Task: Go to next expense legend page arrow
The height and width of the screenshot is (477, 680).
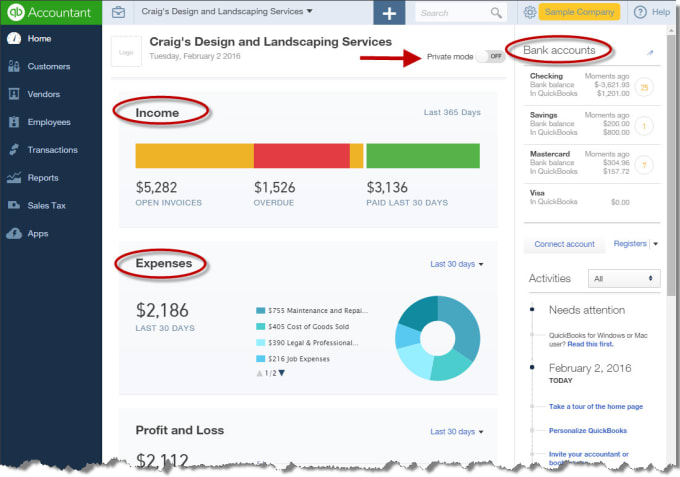Action: point(282,373)
